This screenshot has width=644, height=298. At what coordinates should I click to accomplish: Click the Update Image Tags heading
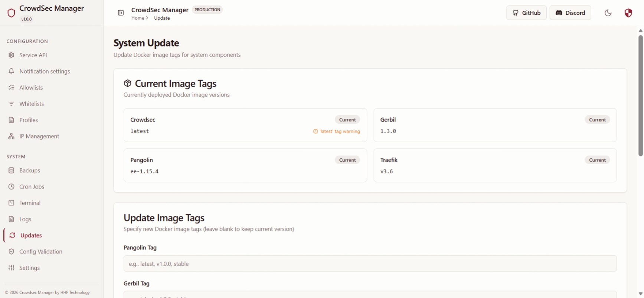(164, 218)
